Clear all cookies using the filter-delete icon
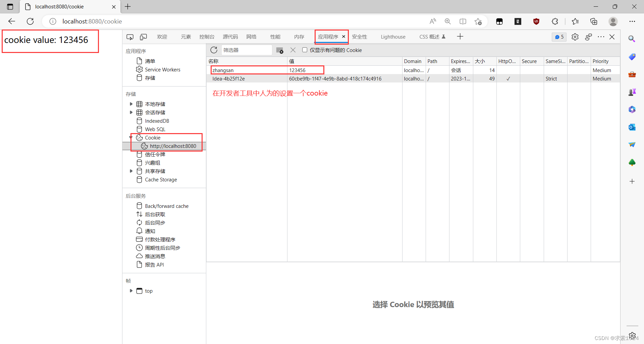Image resolution: width=644 pixels, height=344 pixels. 279,50
